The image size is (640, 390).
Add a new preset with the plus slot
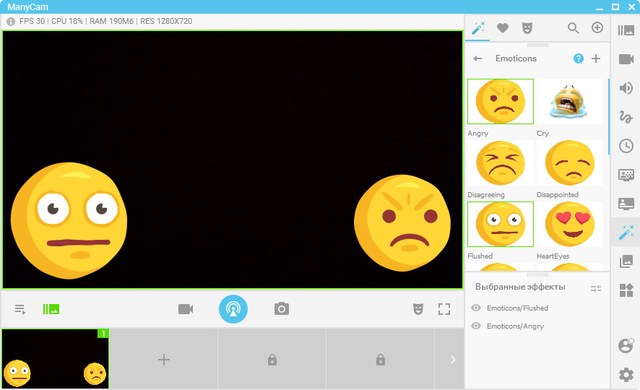pyautogui.click(x=164, y=359)
